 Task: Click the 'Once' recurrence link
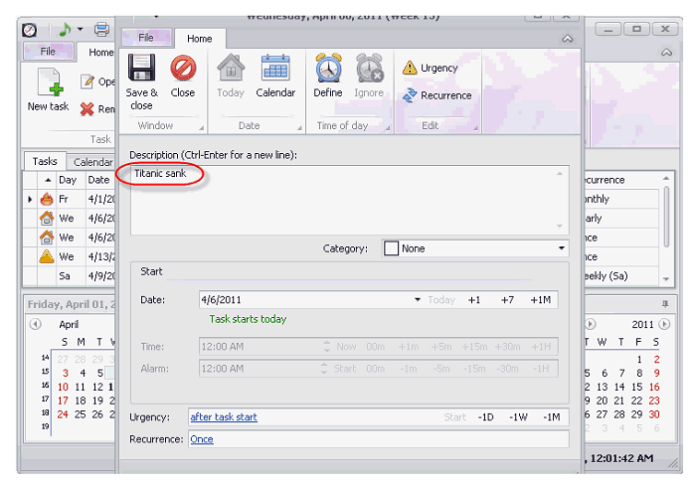(x=201, y=439)
